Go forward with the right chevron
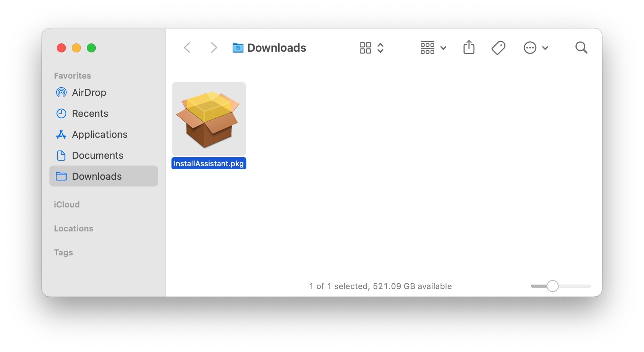The image size is (644, 352). tap(214, 48)
